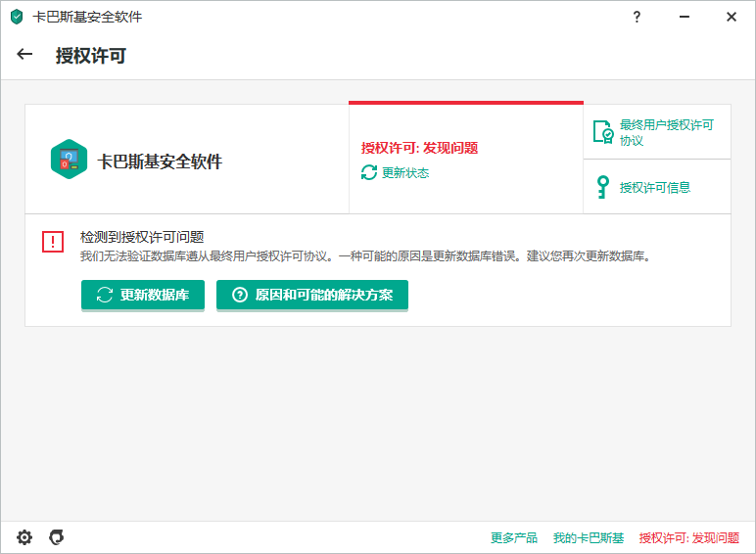Click the red 授权许可: 发现问题 footer link
The image size is (756, 554).
pyautogui.click(x=689, y=537)
